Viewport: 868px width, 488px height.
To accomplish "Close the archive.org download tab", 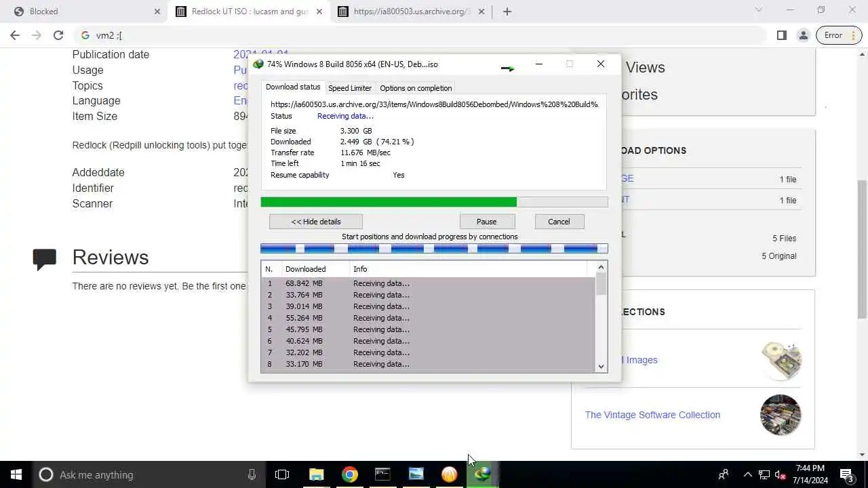I will pos(482,12).
